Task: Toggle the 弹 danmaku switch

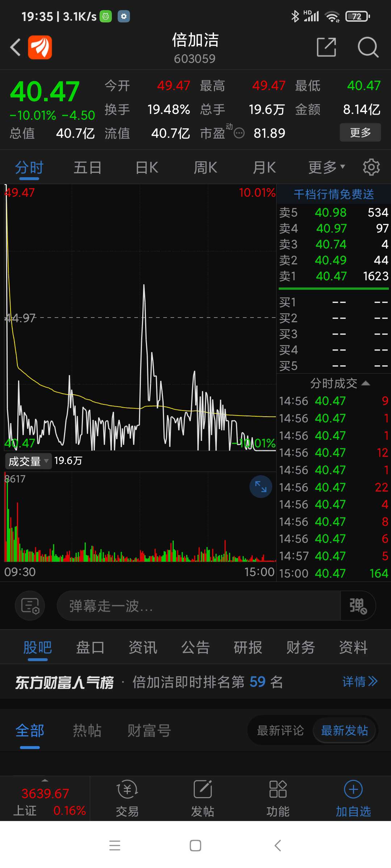Action: [x=358, y=606]
